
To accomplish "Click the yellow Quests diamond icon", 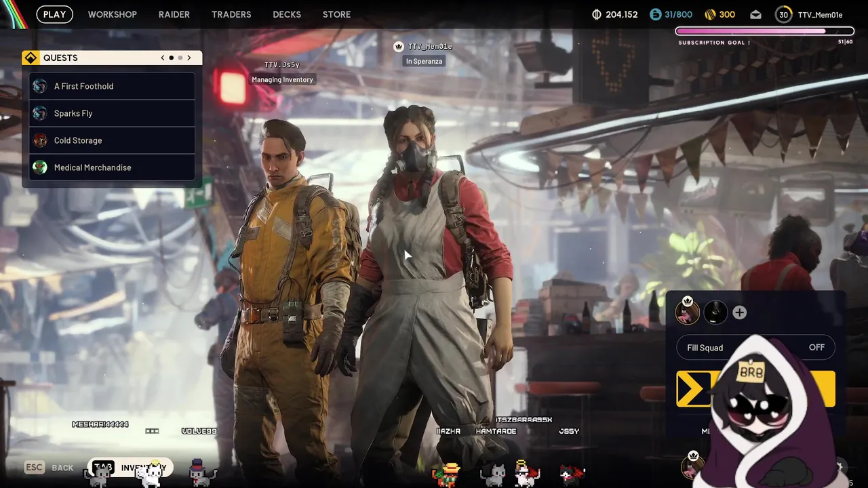I will (x=31, y=58).
